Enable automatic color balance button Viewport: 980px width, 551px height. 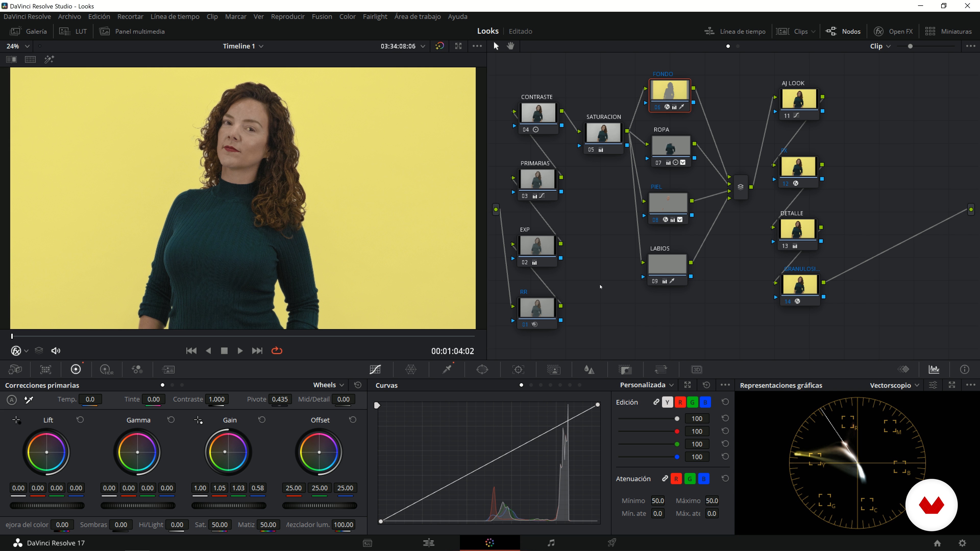(12, 400)
